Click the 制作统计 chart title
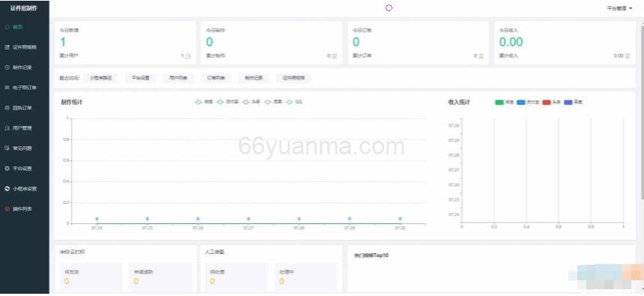The width and height of the screenshot is (644, 296). [x=71, y=102]
